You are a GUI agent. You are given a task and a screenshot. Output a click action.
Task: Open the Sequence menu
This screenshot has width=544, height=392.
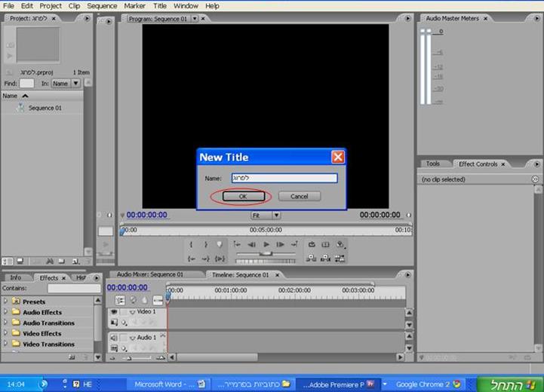[102, 6]
